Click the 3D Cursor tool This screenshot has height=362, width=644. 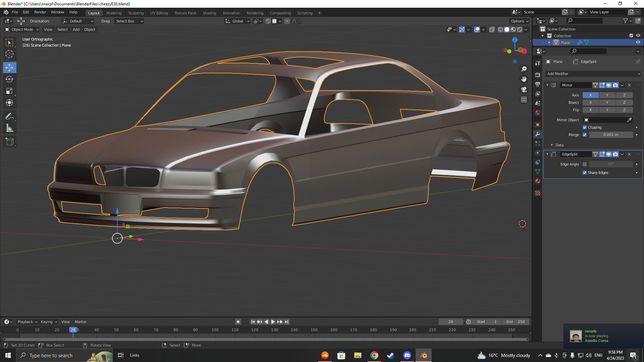9,54
